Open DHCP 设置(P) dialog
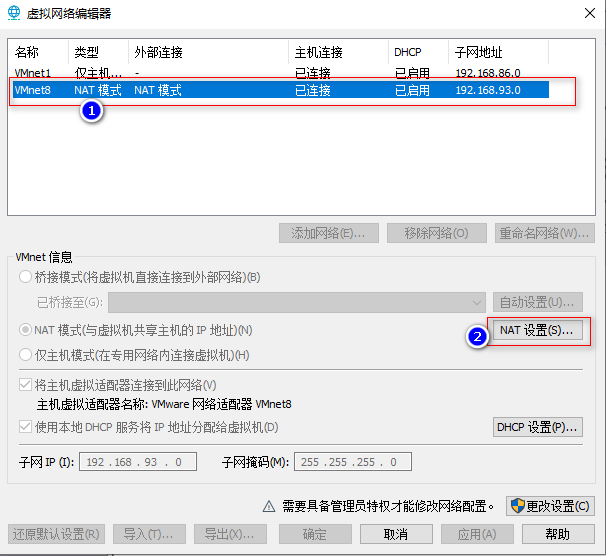The image size is (606, 556). click(x=537, y=427)
